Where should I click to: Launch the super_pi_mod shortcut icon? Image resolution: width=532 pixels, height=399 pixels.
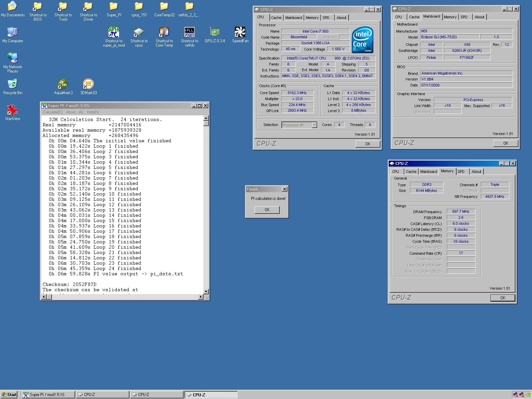click(x=114, y=37)
